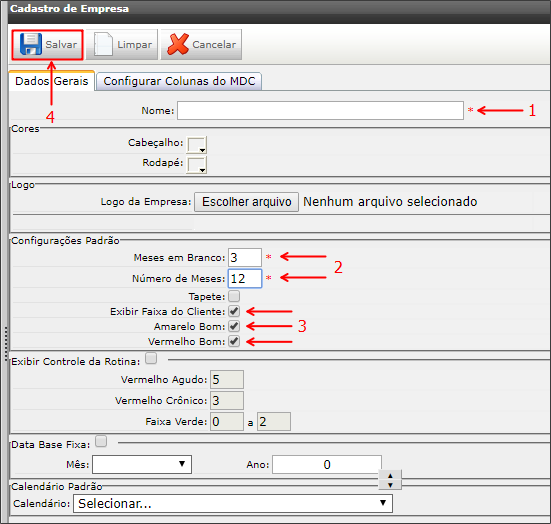Focus the Meses em Branco field

(x=245, y=257)
